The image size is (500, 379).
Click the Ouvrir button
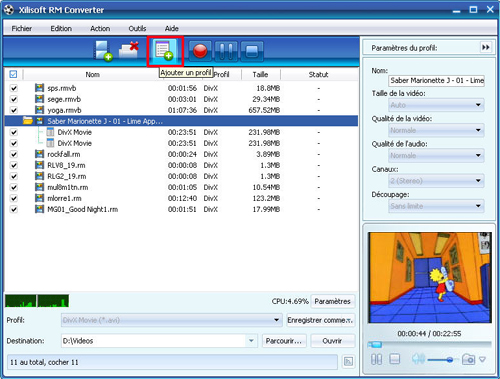(332, 341)
